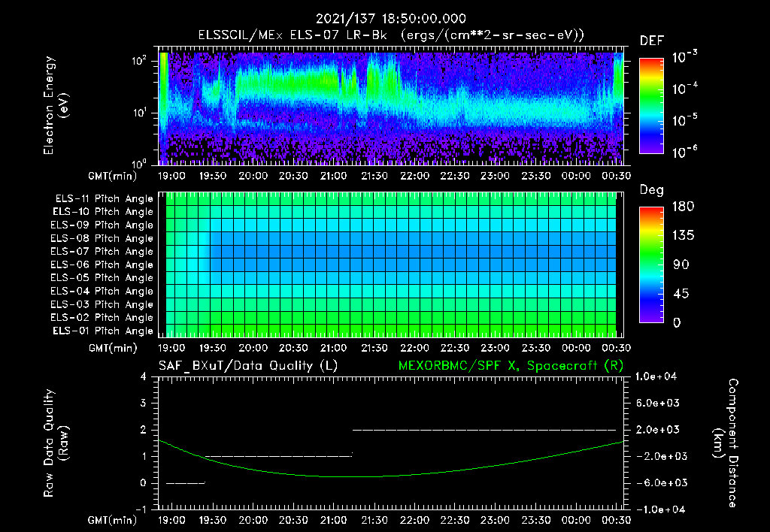Click the 90 degree colorbar tick
The width and height of the screenshot is (770, 532).
pos(681,265)
